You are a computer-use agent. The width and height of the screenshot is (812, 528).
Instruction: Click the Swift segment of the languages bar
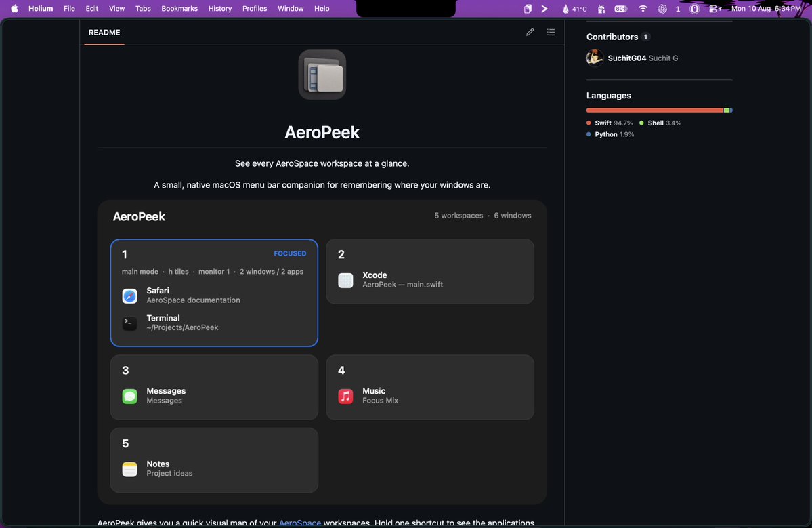tap(655, 110)
